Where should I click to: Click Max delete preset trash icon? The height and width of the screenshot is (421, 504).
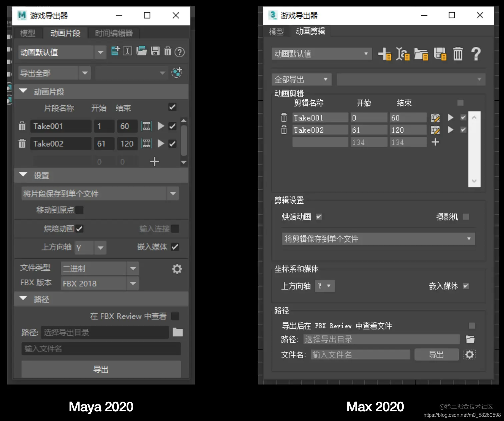458,54
